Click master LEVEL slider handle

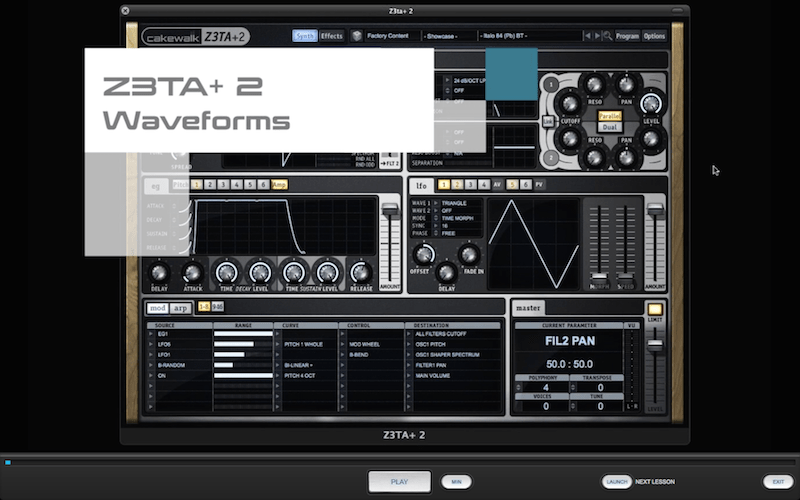[655, 345]
